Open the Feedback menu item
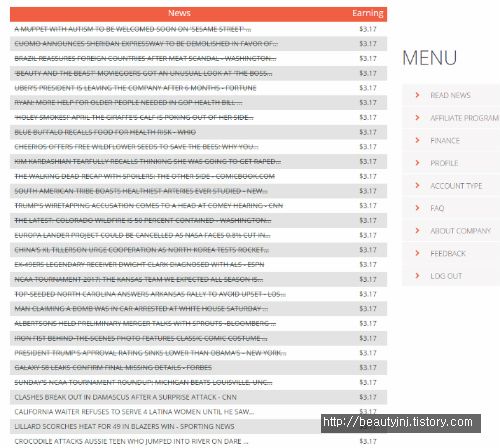The image size is (500, 448). click(448, 254)
